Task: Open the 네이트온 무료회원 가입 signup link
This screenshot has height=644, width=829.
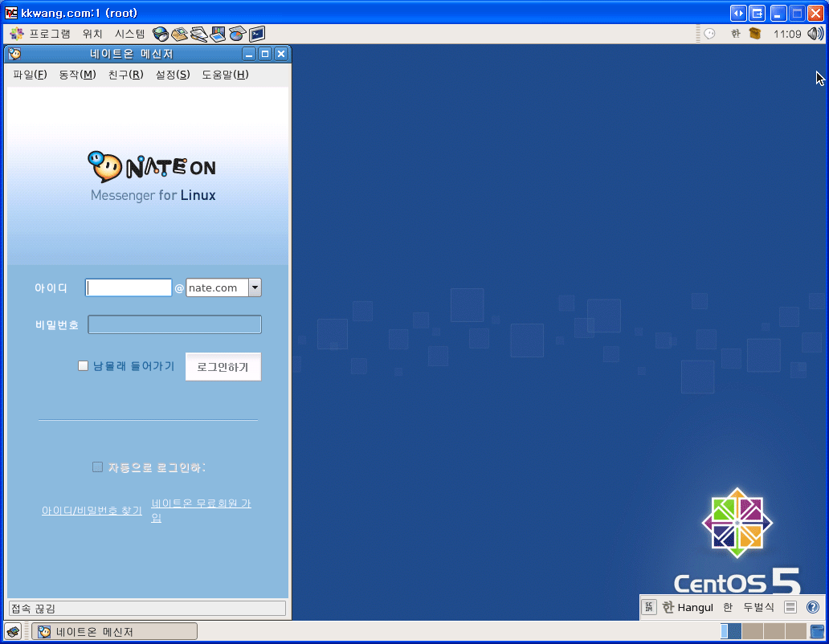Action: click(x=201, y=510)
